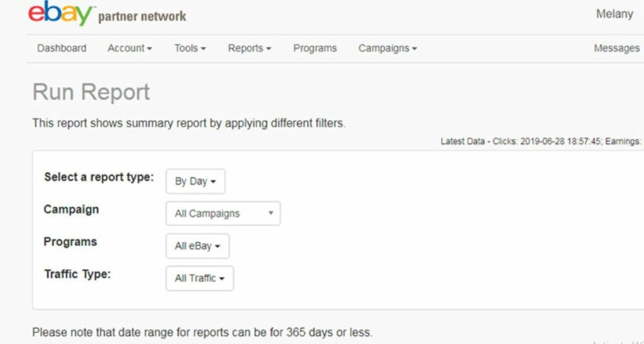
Task: Open the Reports menu
Action: click(249, 48)
